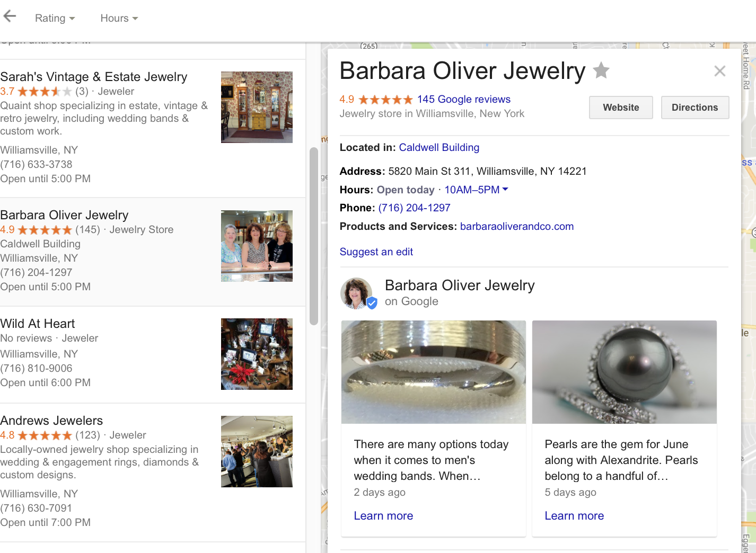This screenshot has height=553, width=756.
Task: Close the Barbara Oliver Jewelry panel
Action: coord(719,71)
